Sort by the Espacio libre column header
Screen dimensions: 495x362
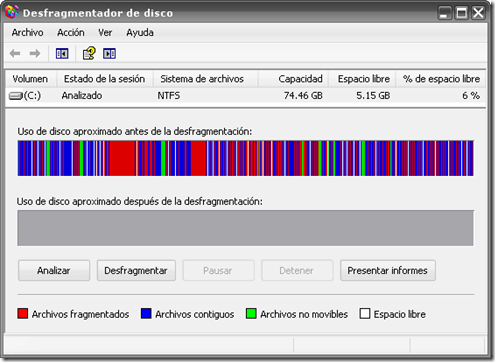point(362,79)
